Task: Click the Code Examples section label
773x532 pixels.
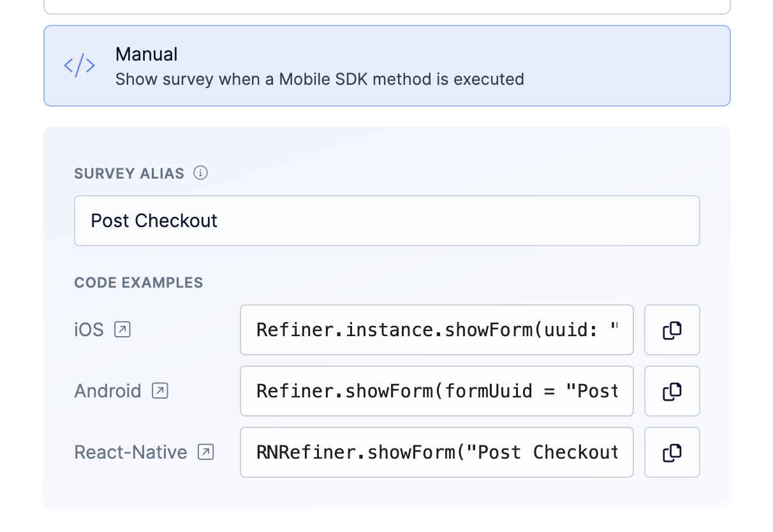Action: tap(138, 283)
